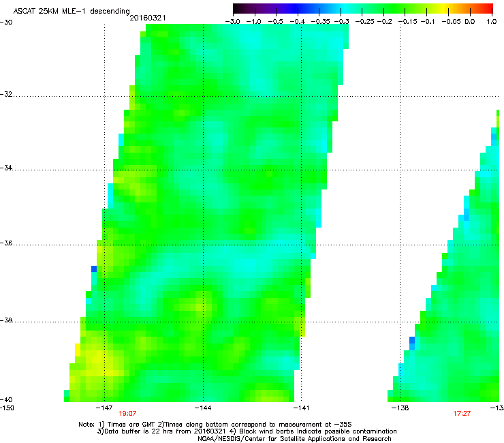Click the yellow section of the color scale

coord(445,9)
